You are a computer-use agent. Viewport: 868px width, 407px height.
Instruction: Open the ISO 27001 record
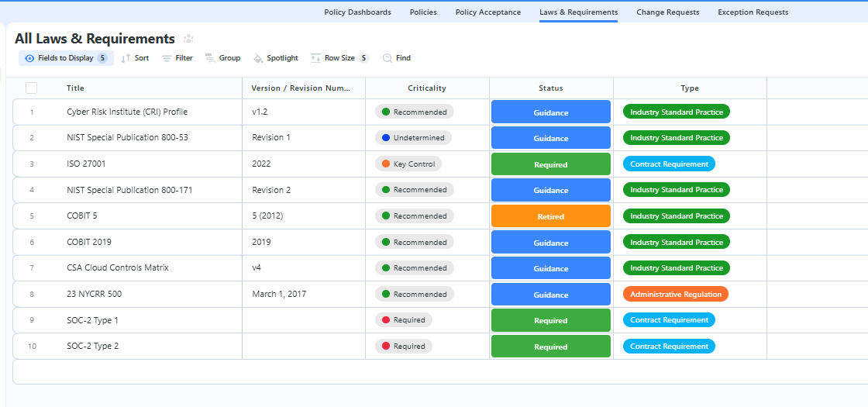[86, 164]
